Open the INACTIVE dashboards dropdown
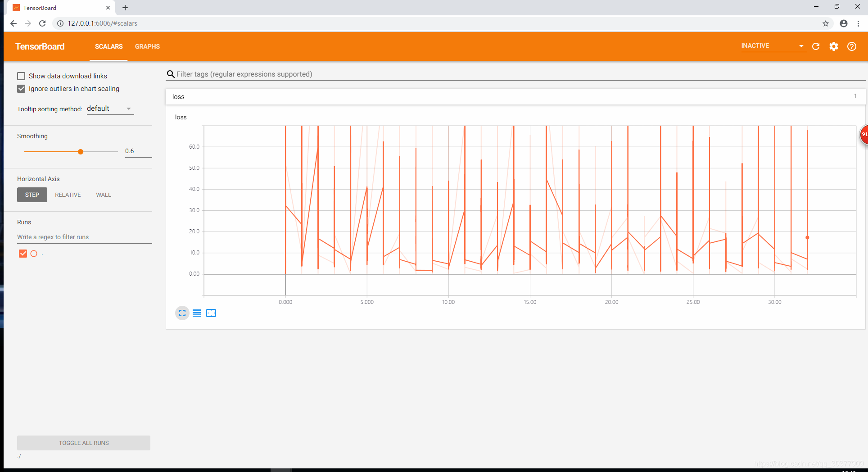This screenshot has height=472, width=868. [x=773, y=46]
